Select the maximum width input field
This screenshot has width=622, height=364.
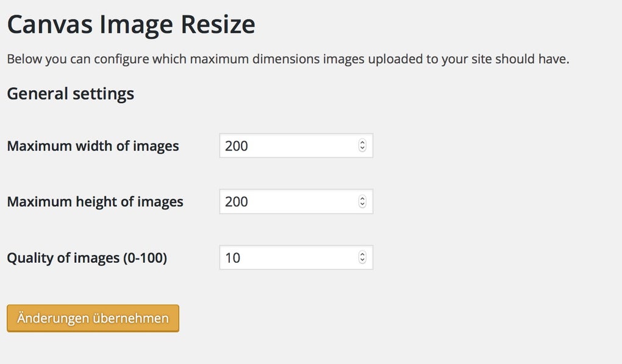[x=287, y=146]
